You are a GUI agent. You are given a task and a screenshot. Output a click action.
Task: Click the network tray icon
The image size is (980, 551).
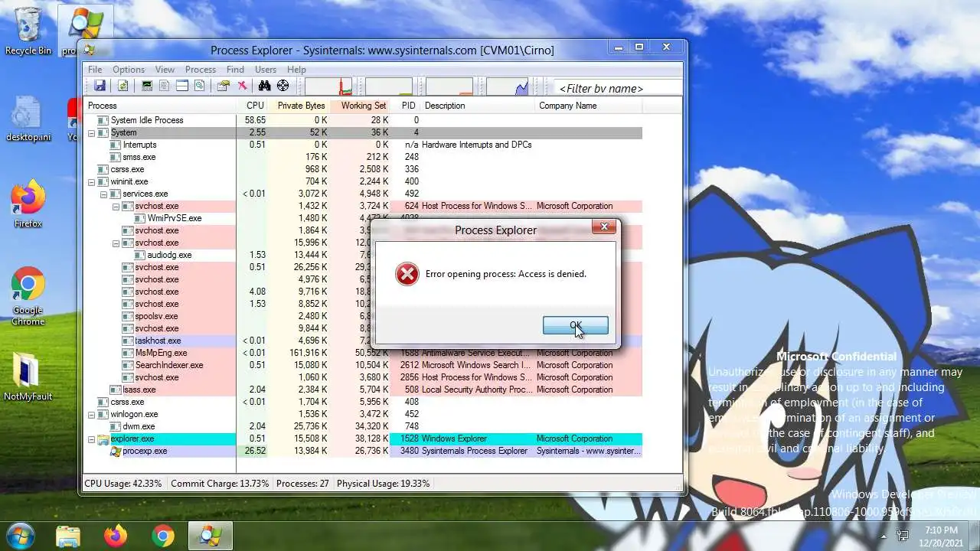coord(903,536)
